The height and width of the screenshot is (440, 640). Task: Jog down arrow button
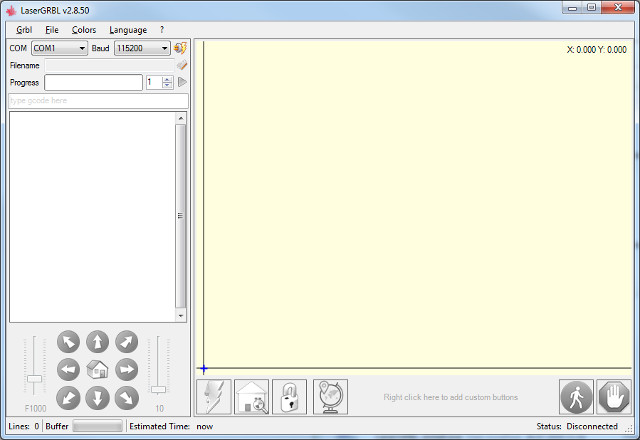point(98,398)
